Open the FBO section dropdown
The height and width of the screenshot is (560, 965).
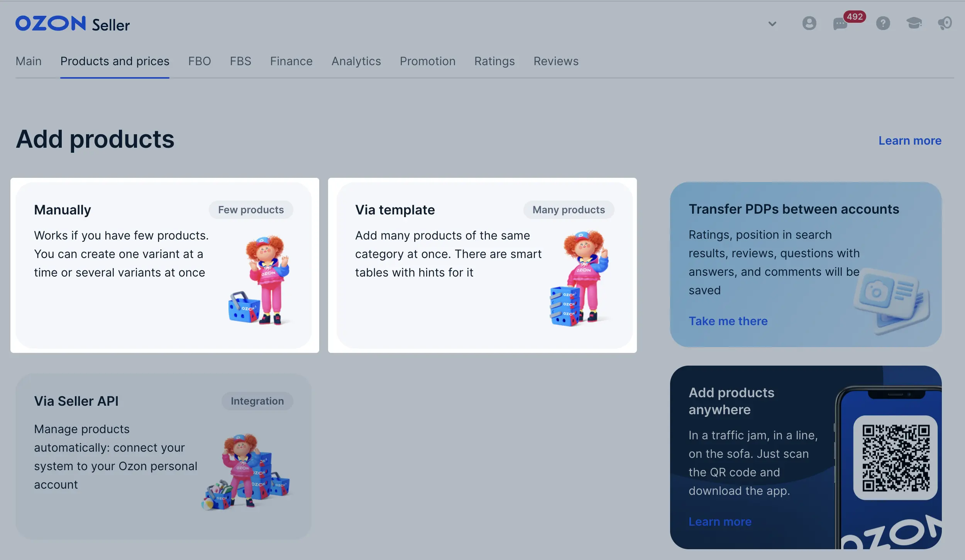tap(200, 61)
